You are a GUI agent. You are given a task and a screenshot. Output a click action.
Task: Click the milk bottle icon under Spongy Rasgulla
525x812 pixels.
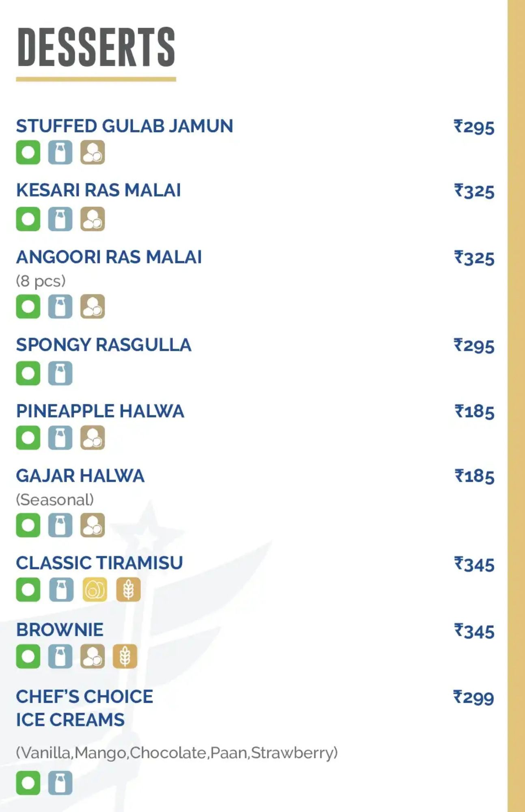click(x=60, y=373)
